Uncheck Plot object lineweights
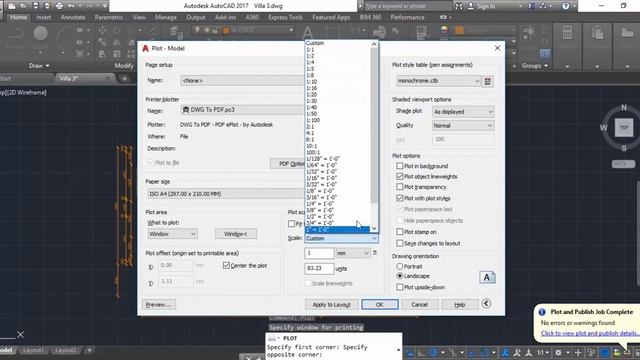 400,176
